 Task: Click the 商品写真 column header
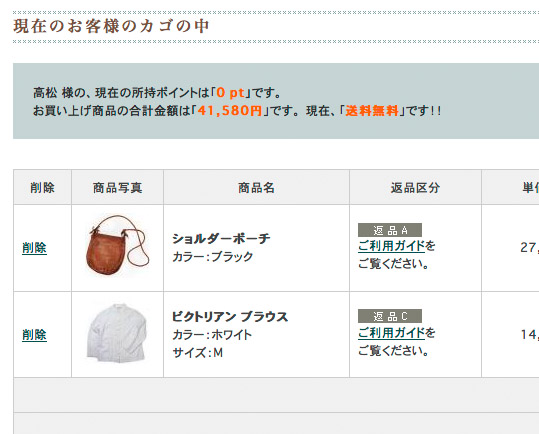pos(118,187)
